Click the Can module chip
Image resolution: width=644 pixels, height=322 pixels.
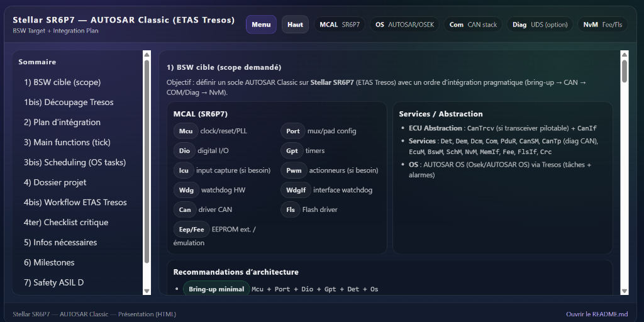point(185,209)
